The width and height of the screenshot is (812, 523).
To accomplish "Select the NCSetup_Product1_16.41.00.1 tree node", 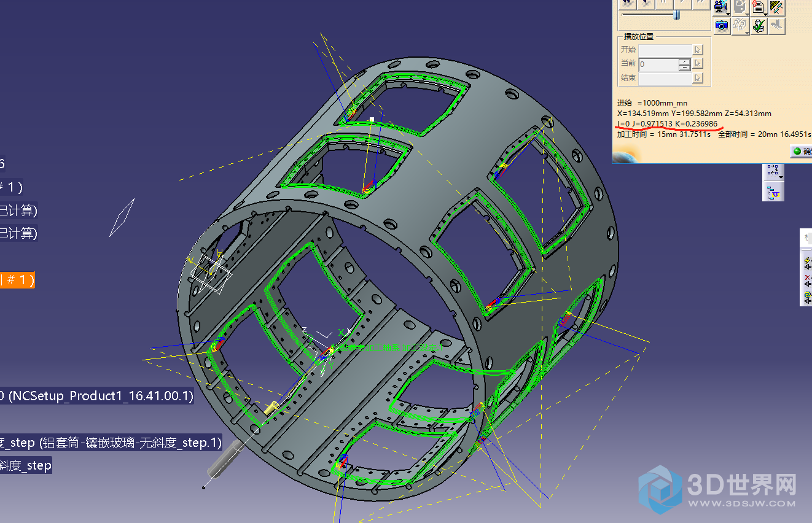I will (96, 396).
